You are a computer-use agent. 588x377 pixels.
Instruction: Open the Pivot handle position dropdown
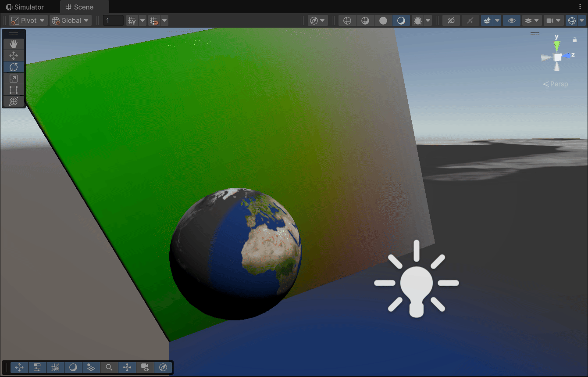click(29, 21)
